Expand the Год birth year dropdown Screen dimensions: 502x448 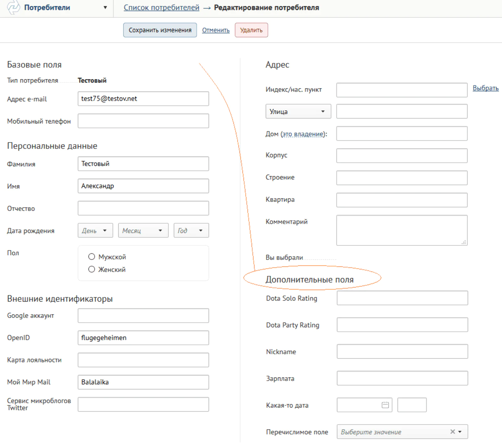(191, 230)
